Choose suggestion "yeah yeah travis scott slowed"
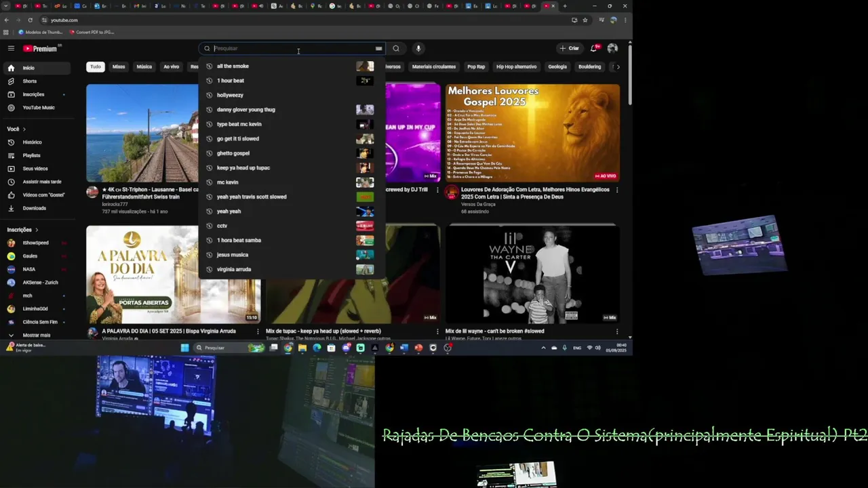868x488 pixels. point(292,197)
